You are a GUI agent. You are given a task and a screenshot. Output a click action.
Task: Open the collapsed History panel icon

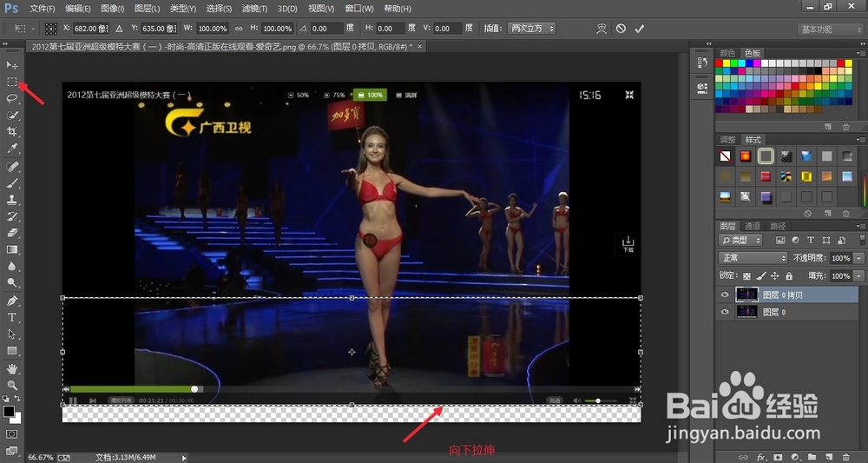pos(702,63)
